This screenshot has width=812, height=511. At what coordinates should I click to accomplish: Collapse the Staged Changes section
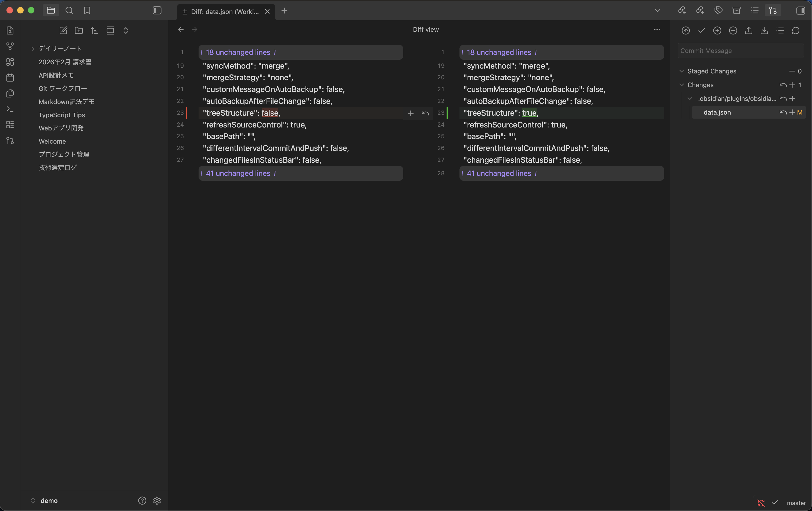(681, 71)
